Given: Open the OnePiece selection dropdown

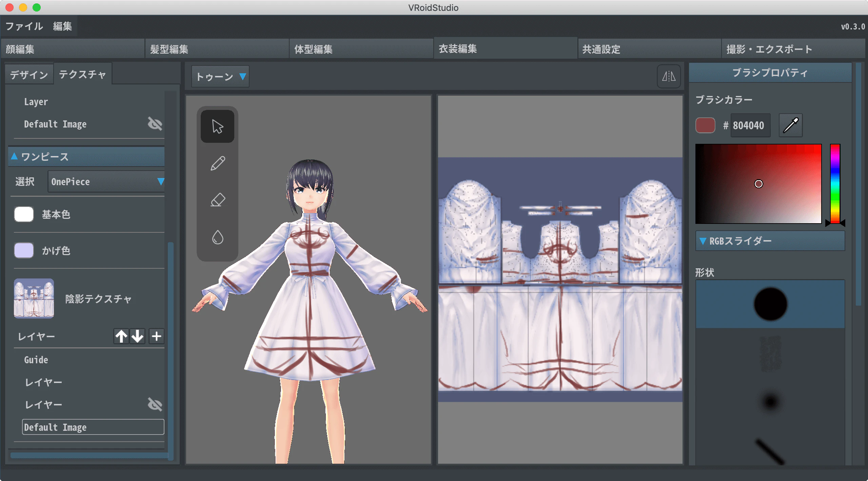Looking at the screenshot, I should [106, 181].
